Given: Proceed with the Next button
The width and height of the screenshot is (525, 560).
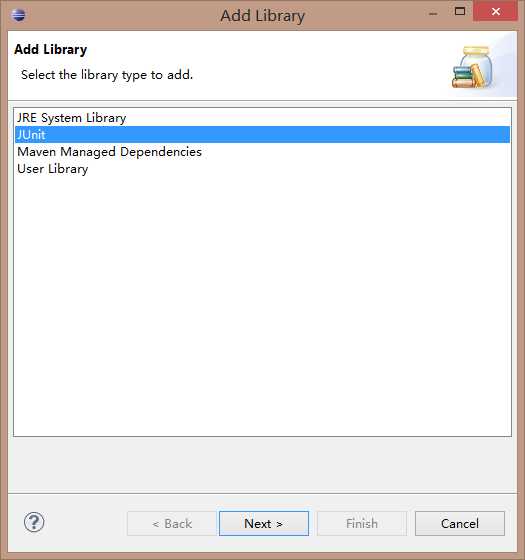Looking at the screenshot, I should point(264,524).
